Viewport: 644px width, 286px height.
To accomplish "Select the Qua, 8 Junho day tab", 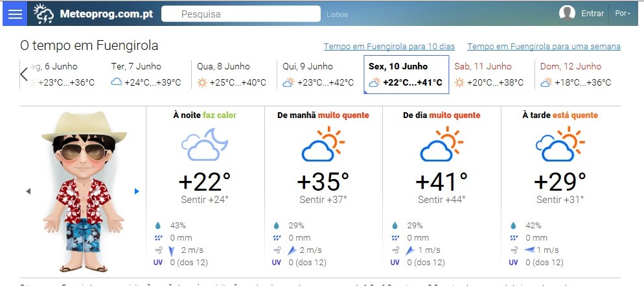I will [232, 74].
